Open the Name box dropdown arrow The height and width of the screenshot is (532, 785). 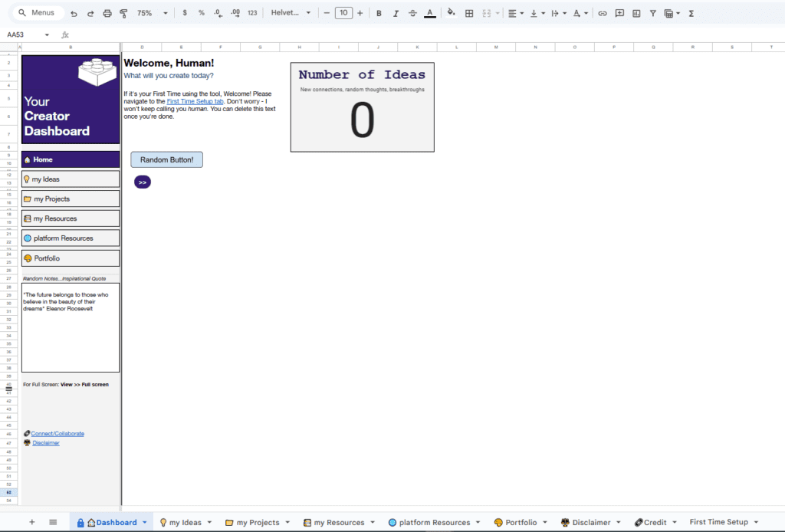point(47,34)
